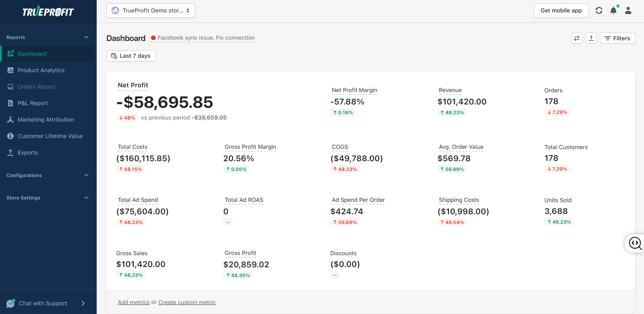644x314 pixels.
Task: Click the Product Analytics chart icon
Action: (x=10, y=70)
